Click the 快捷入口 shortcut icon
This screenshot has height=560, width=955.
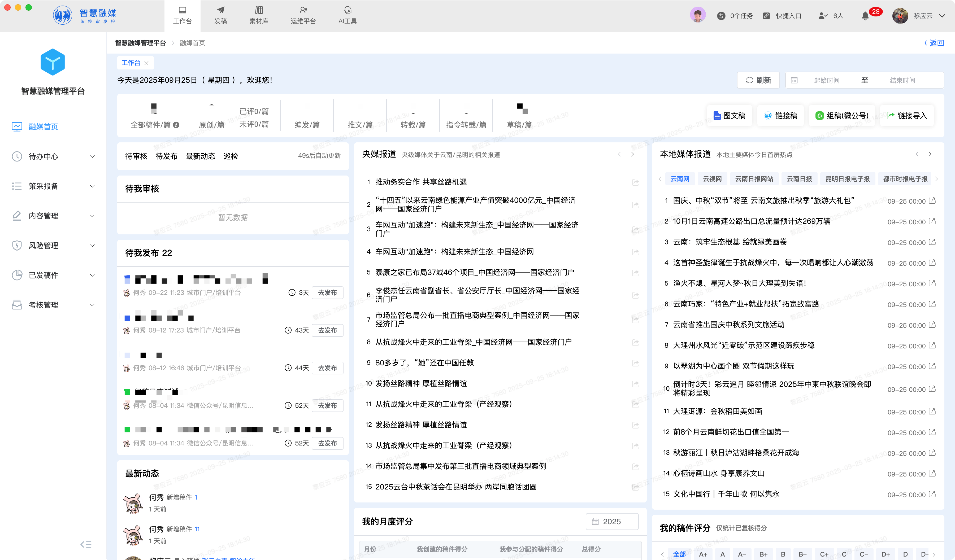pyautogui.click(x=766, y=16)
